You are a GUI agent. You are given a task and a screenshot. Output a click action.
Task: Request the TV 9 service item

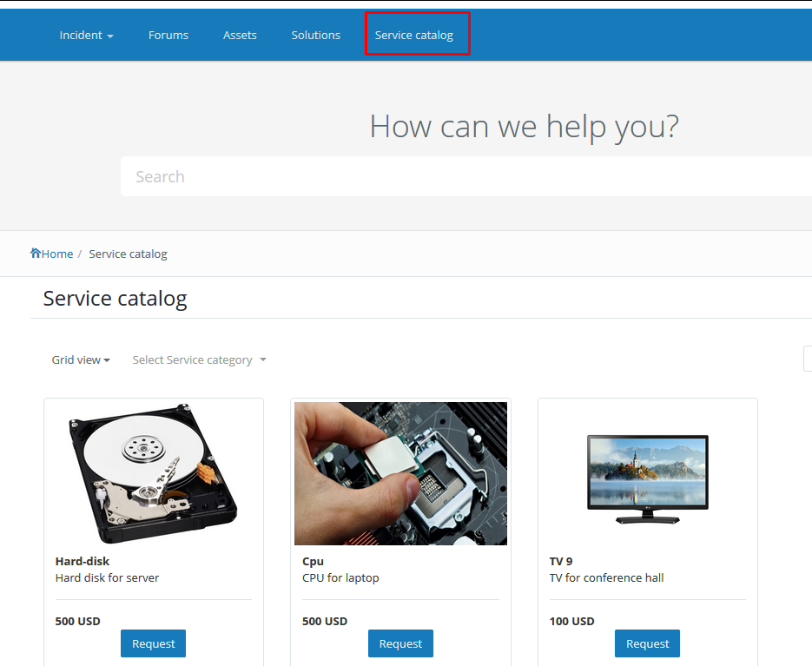click(647, 643)
